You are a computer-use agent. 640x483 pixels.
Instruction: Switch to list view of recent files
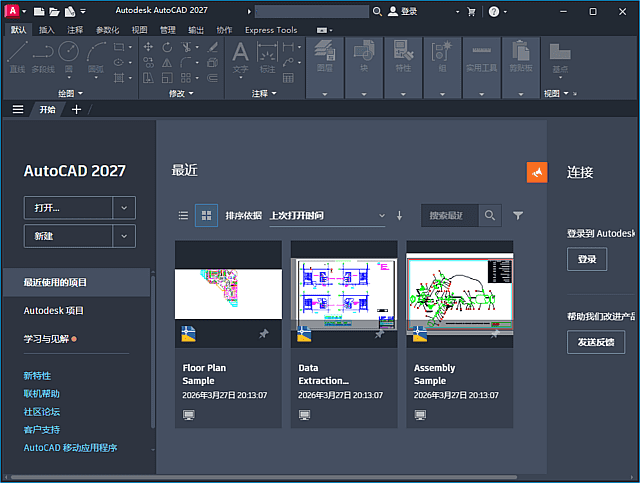click(183, 215)
